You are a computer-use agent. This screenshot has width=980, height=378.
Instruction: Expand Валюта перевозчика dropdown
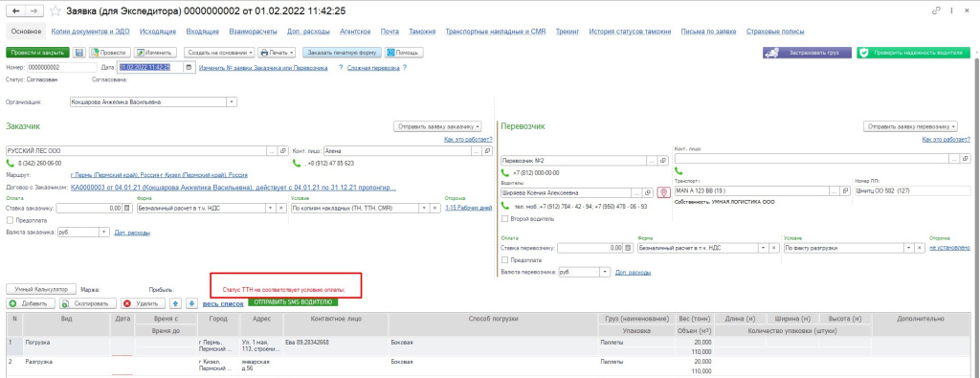(x=605, y=273)
